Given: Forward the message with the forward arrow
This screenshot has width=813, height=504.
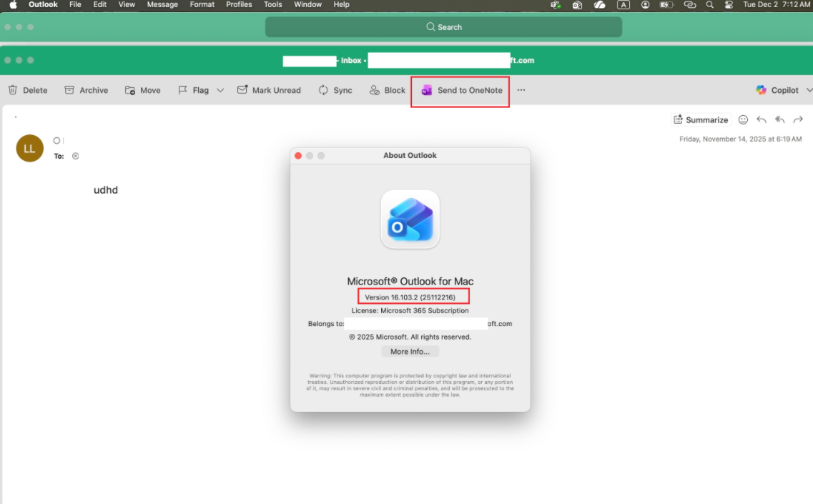Looking at the screenshot, I should 798,120.
